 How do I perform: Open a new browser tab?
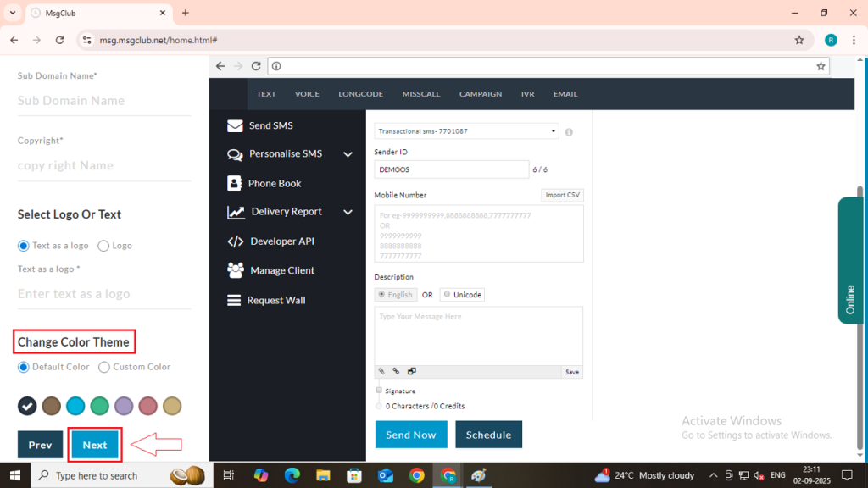186,13
